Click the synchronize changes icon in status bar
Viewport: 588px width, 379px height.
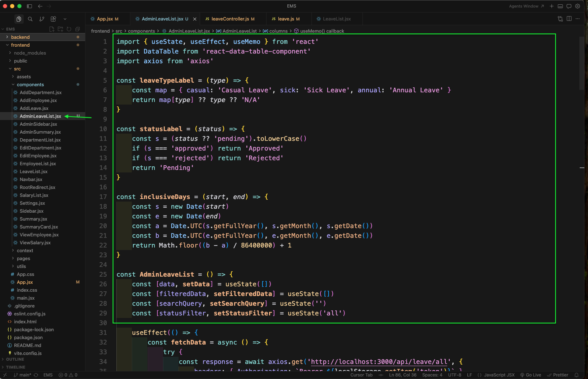(36, 375)
